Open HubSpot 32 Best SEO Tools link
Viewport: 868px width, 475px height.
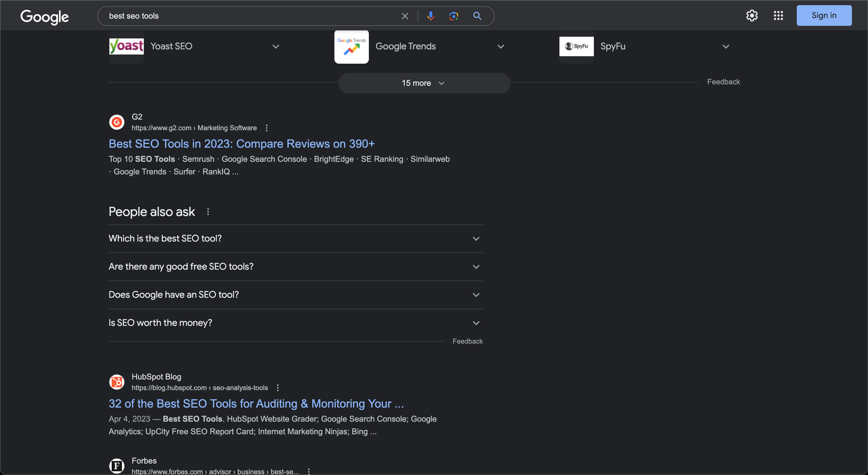tap(256, 404)
